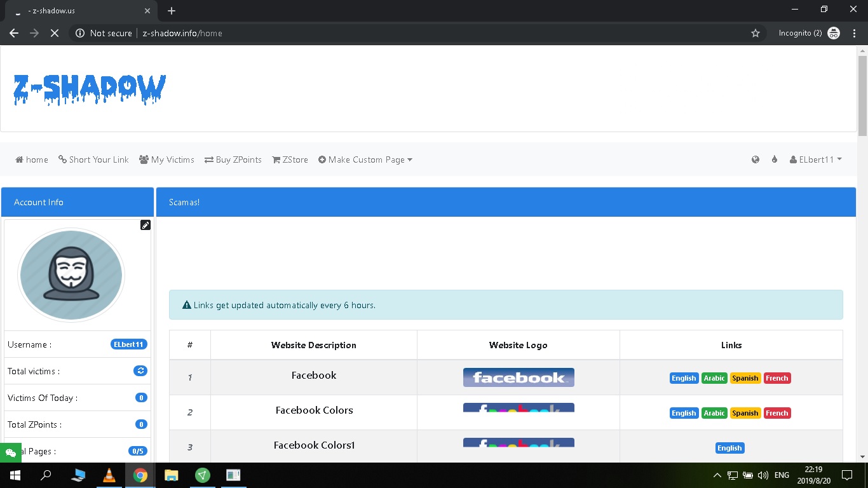Click the Incognito profile icon in Chrome
The height and width of the screenshot is (488, 868).
833,32
